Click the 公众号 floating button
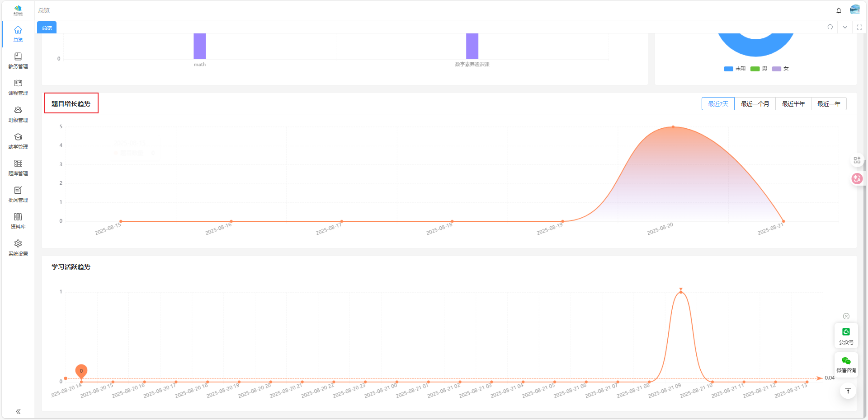The width and height of the screenshot is (868, 420). (x=846, y=336)
